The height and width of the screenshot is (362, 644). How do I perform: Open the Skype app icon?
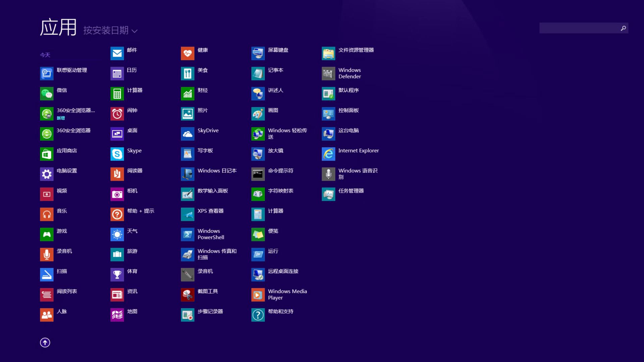pos(117,154)
